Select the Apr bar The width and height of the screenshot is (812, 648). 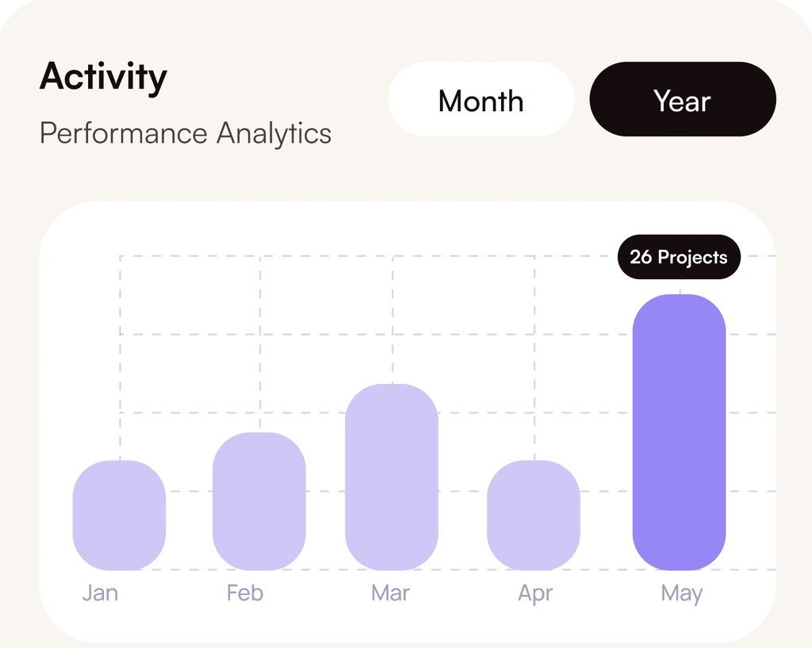(533, 516)
